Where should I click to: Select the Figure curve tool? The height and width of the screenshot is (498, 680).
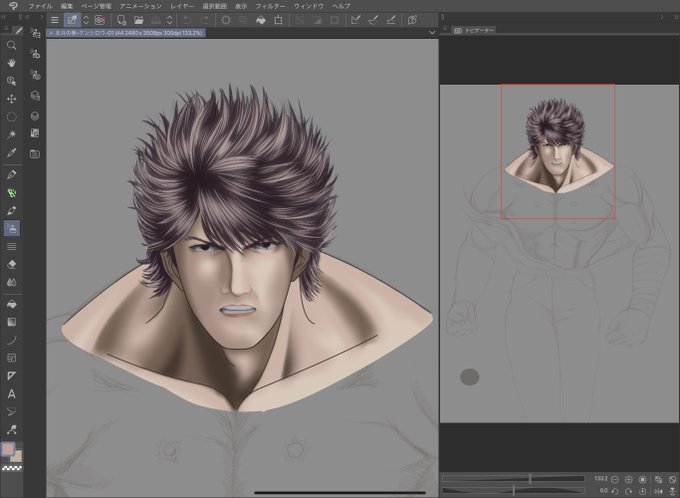pos(12,340)
